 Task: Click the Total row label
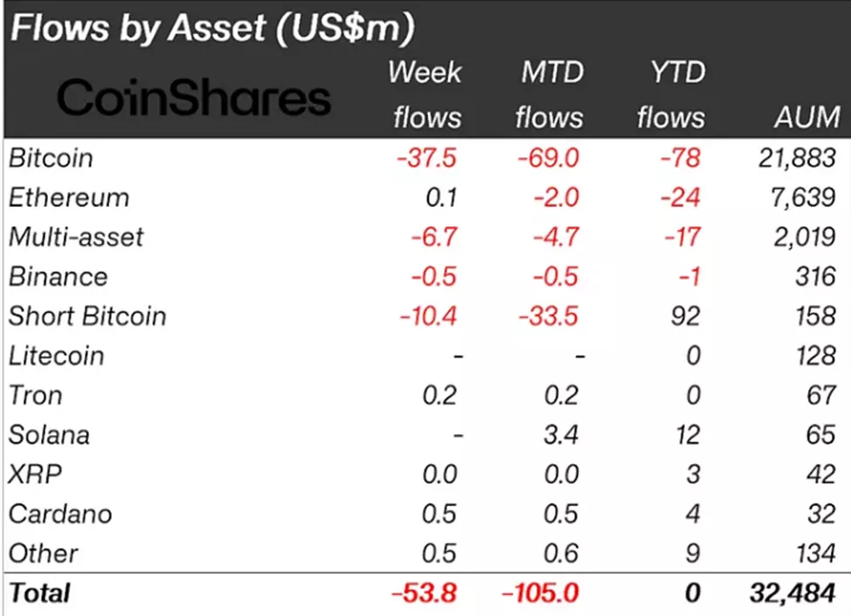[x=39, y=593]
